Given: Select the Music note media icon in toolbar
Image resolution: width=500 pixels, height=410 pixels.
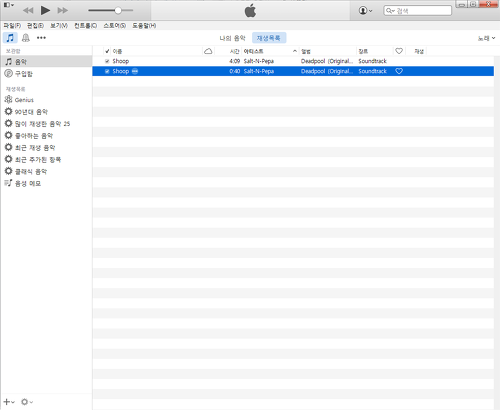Looking at the screenshot, I should point(10,38).
